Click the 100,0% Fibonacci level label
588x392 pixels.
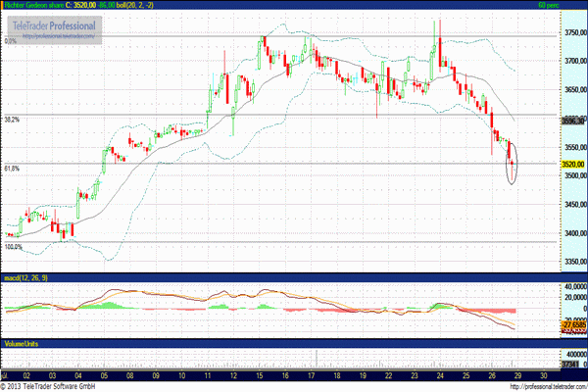(15, 247)
